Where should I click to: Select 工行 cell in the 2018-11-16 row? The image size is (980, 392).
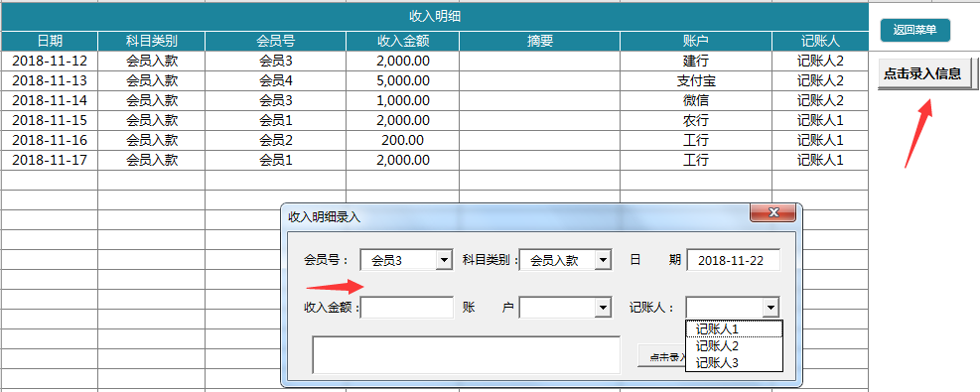coord(696,140)
